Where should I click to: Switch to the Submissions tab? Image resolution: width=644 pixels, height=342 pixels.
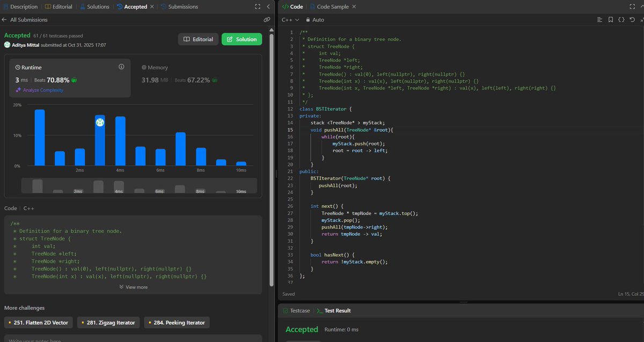pos(182,6)
